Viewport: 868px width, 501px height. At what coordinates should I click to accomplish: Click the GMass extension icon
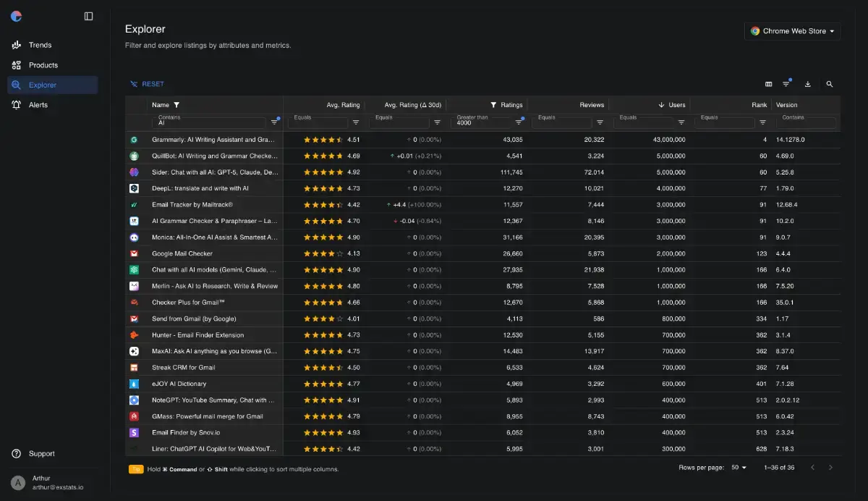click(134, 416)
